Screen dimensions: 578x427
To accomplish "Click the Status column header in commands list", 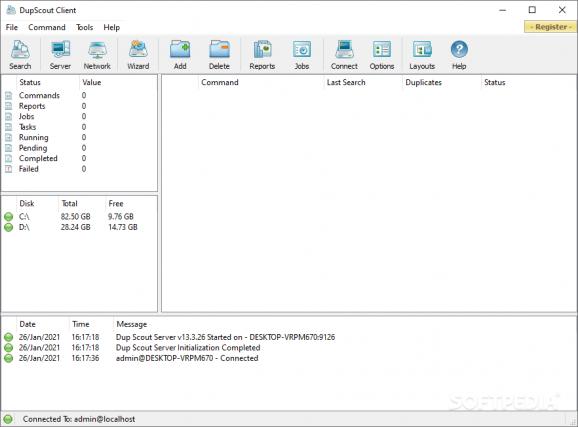I will click(495, 82).
